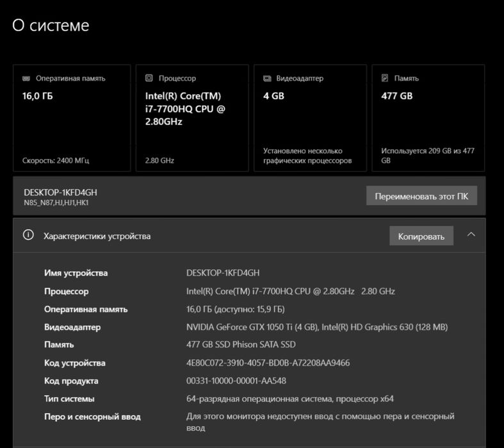Click the 2.80 GHz text at processor card bottom
Image resolution: width=504 pixels, height=448 pixels.
tap(159, 160)
